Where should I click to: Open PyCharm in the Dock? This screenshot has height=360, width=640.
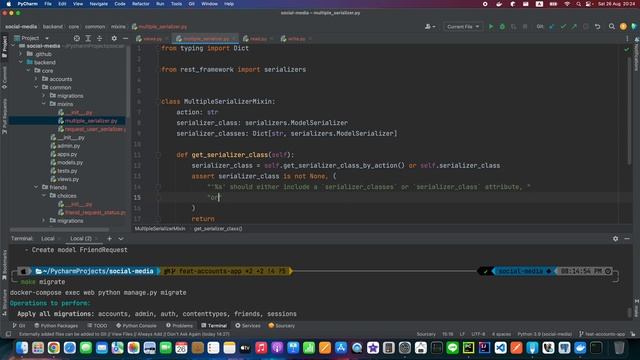(468, 348)
